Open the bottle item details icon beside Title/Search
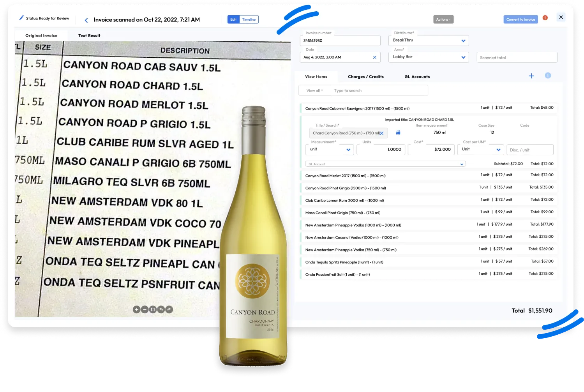The image size is (584, 392). coord(398,132)
